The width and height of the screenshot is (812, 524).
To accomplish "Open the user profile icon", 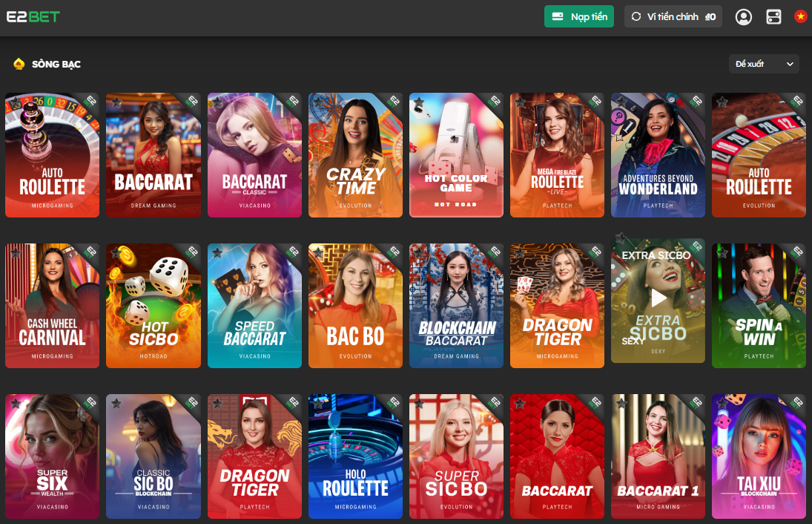I will click(x=744, y=17).
